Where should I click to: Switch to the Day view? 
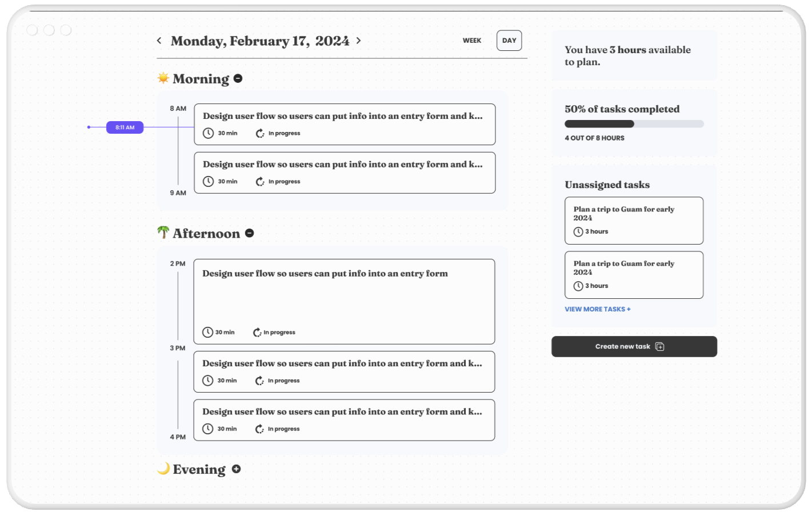click(509, 41)
